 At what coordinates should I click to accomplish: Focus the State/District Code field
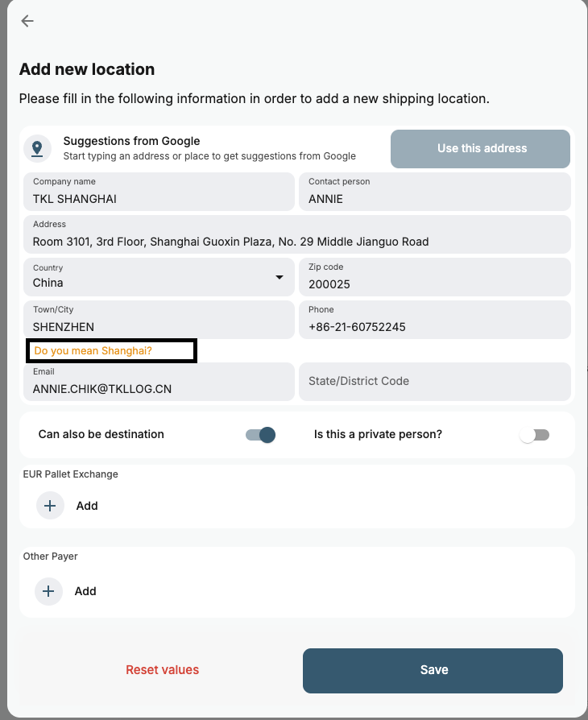click(x=434, y=382)
